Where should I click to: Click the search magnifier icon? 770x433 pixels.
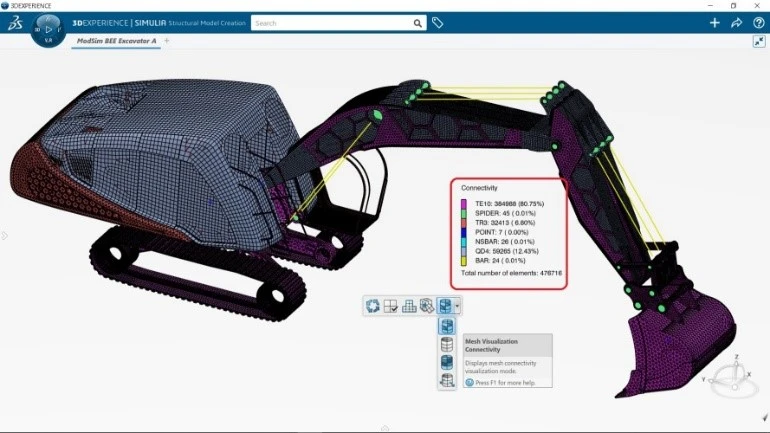click(418, 23)
